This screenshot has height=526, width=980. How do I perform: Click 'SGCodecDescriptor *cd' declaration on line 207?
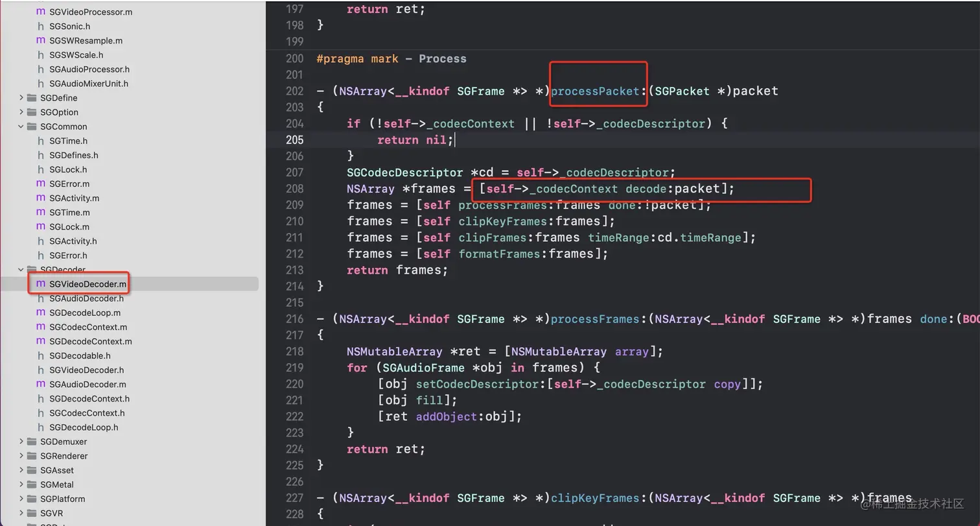tap(419, 173)
